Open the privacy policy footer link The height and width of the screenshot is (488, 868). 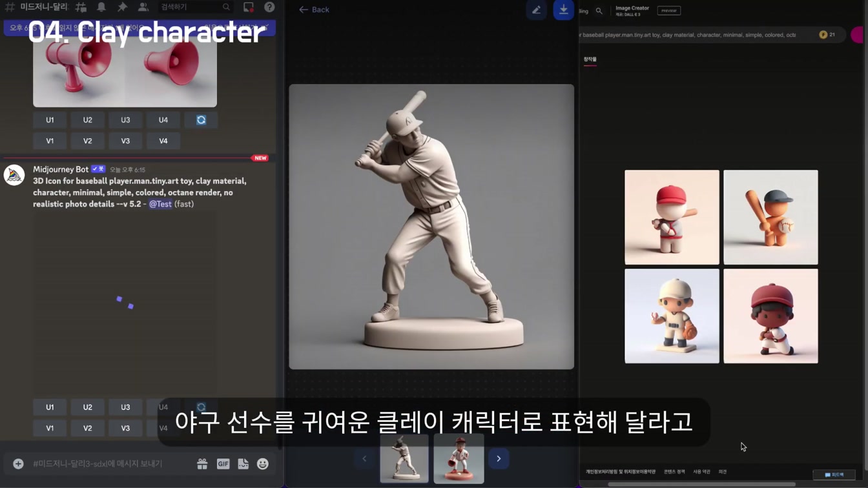tap(621, 472)
